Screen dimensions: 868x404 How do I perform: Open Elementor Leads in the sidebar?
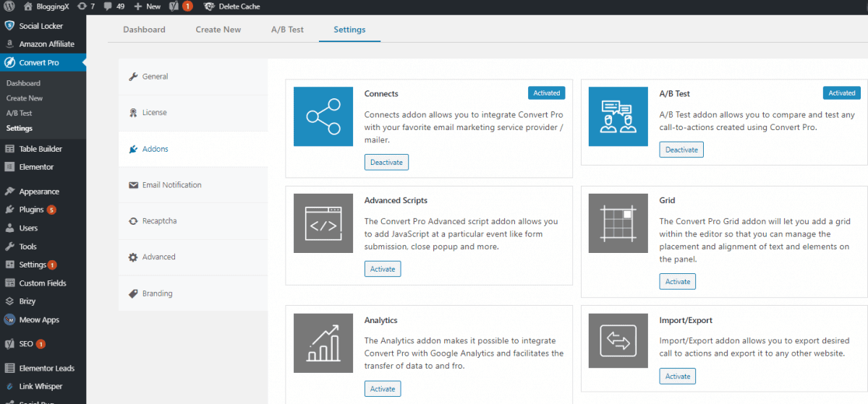pyautogui.click(x=41, y=368)
